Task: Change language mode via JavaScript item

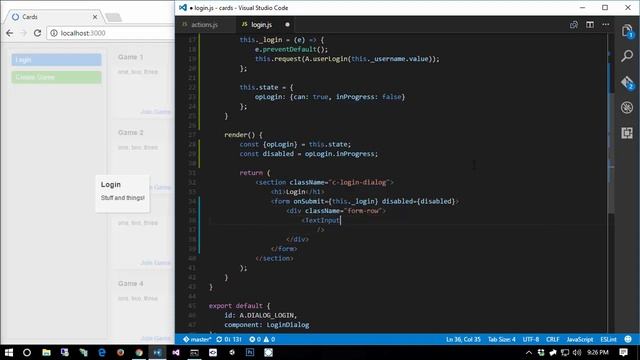Action: tap(580, 339)
